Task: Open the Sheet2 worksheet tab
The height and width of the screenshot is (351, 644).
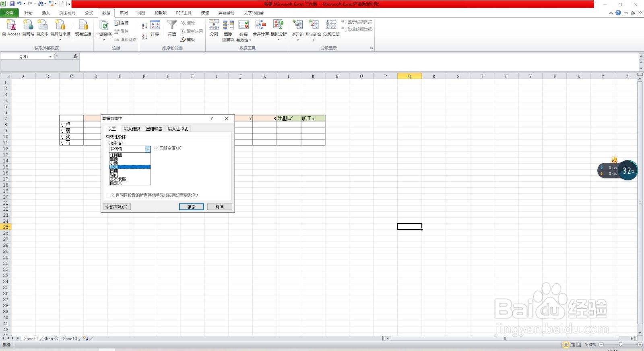Action: tap(50, 339)
